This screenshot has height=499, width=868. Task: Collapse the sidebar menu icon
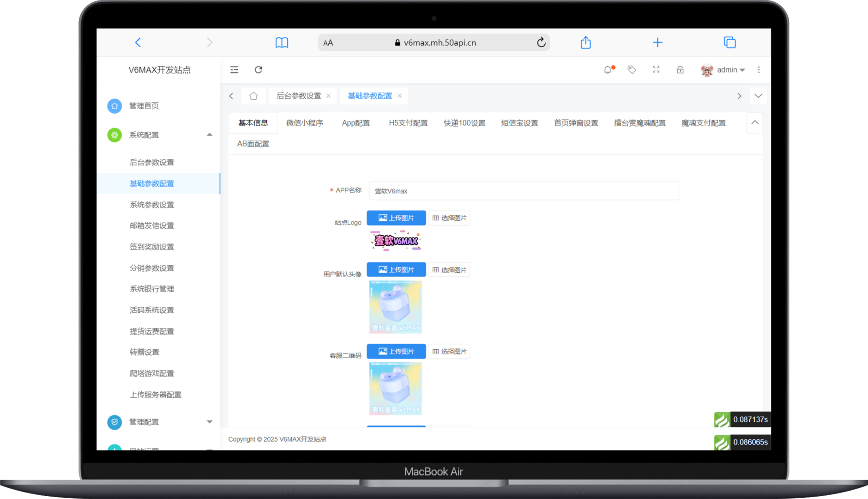(x=235, y=70)
